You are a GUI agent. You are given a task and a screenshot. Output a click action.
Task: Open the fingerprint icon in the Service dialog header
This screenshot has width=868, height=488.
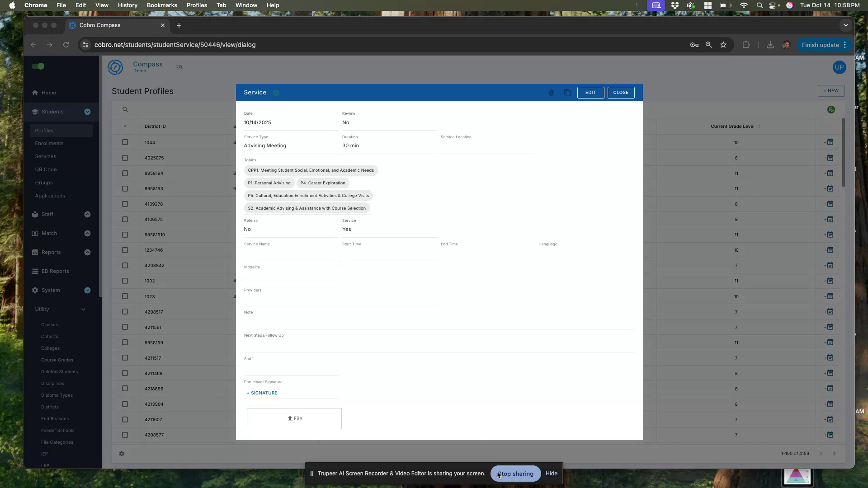tap(552, 93)
